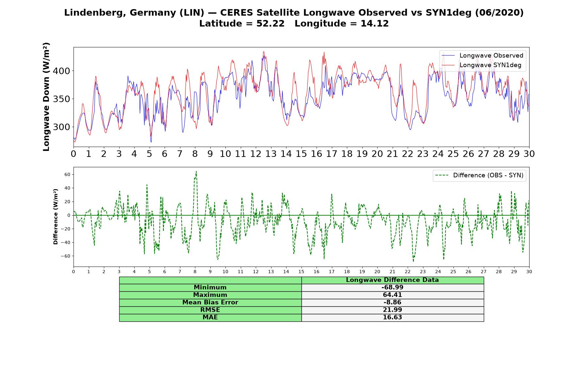Click the Longwave Difference Data table header

click(392, 280)
